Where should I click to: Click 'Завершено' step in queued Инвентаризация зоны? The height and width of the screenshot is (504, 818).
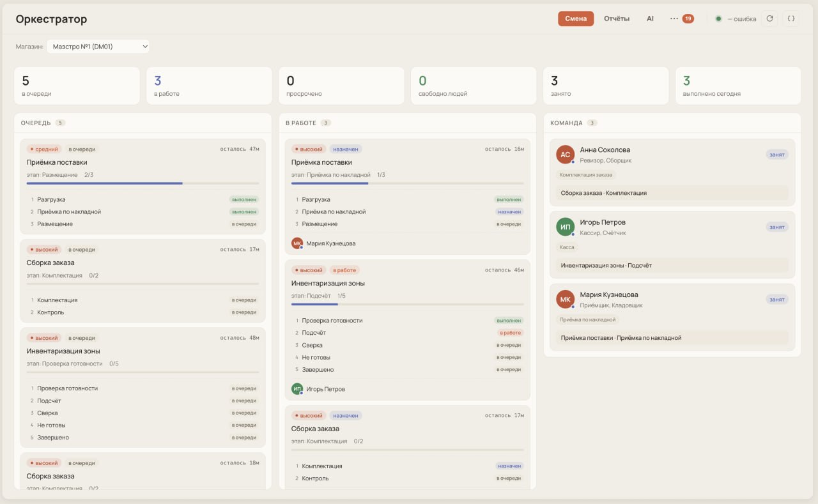point(53,438)
